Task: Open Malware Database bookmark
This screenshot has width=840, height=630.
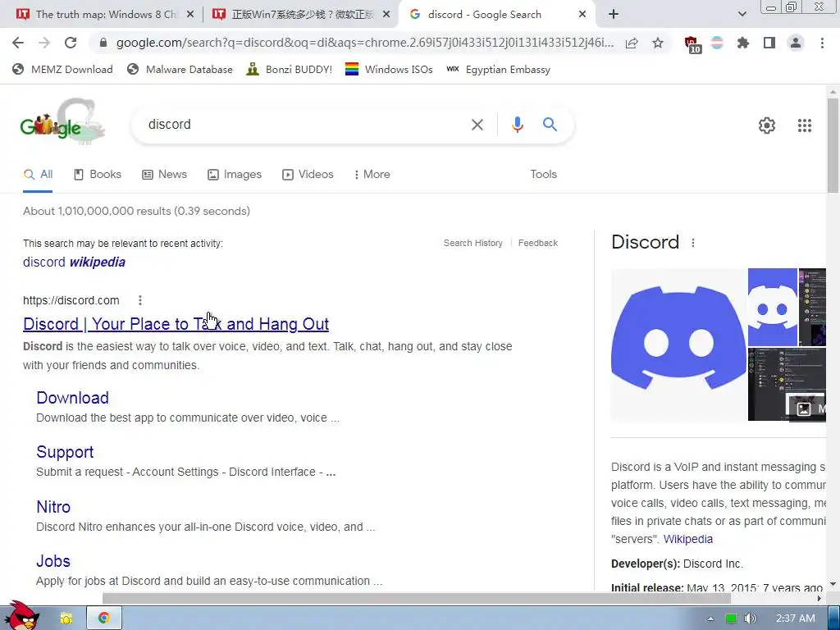Action: pyautogui.click(x=180, y=69)
